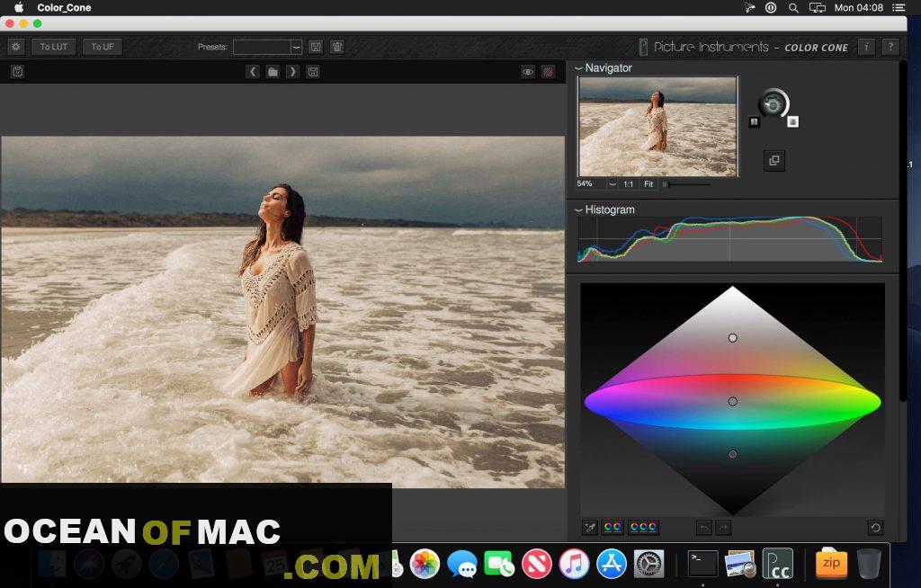Image resolution: width=921 pixels, height=588 pixels.
Task: Open Messages from the Dock
Action: coord(461,564)
